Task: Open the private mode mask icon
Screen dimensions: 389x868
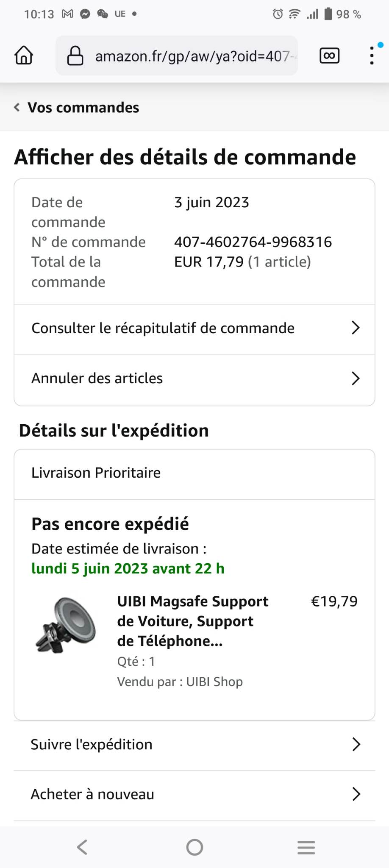Action: tap(329, 56)
